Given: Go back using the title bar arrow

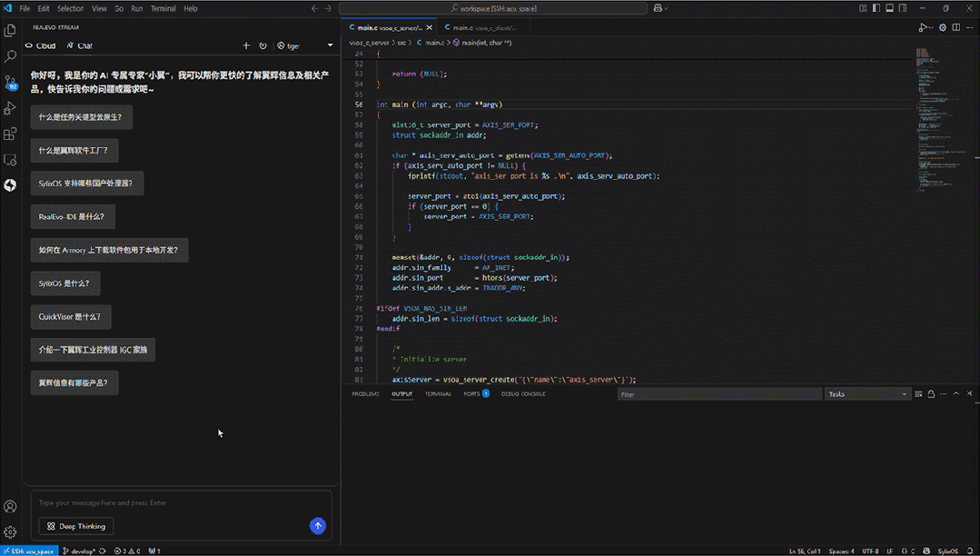Looking at the screenshot, I should (314, 9).
